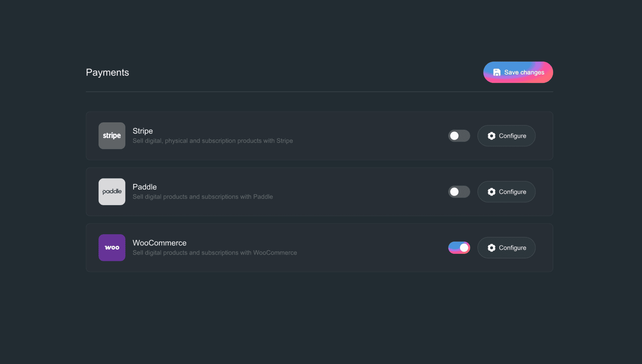Viewport: 642px width, 364px height.
Task: Click the gear icon in WooCommerce's Configure button
Action: click(492, 248)
